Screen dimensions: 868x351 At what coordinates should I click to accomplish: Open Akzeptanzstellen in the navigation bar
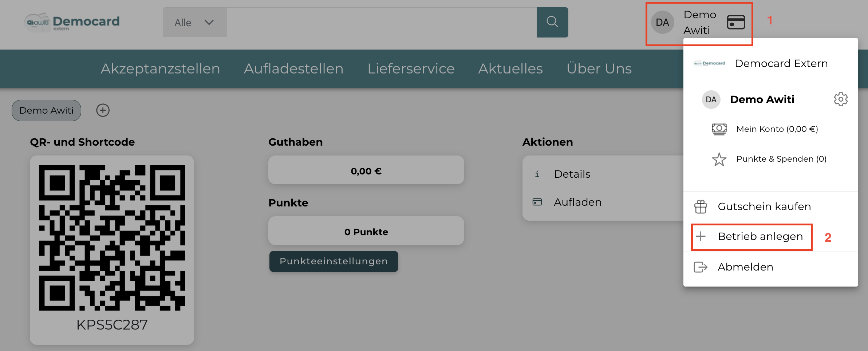pyautogui.click(x=161, y=69)
